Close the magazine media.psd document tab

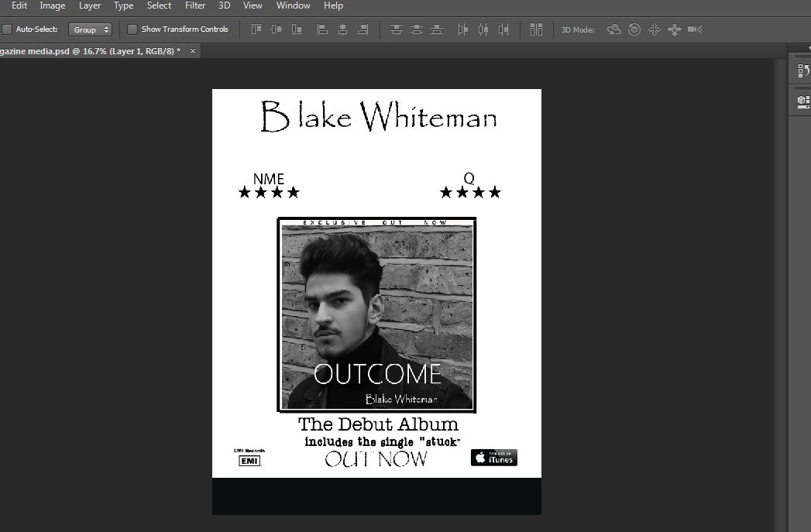tap(193, 50)
